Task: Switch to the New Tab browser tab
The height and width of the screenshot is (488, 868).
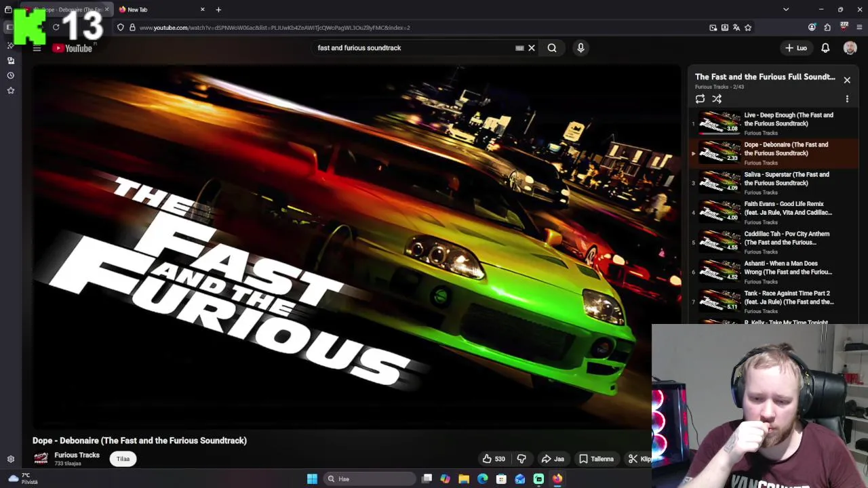Action: (x=161, y=9)
